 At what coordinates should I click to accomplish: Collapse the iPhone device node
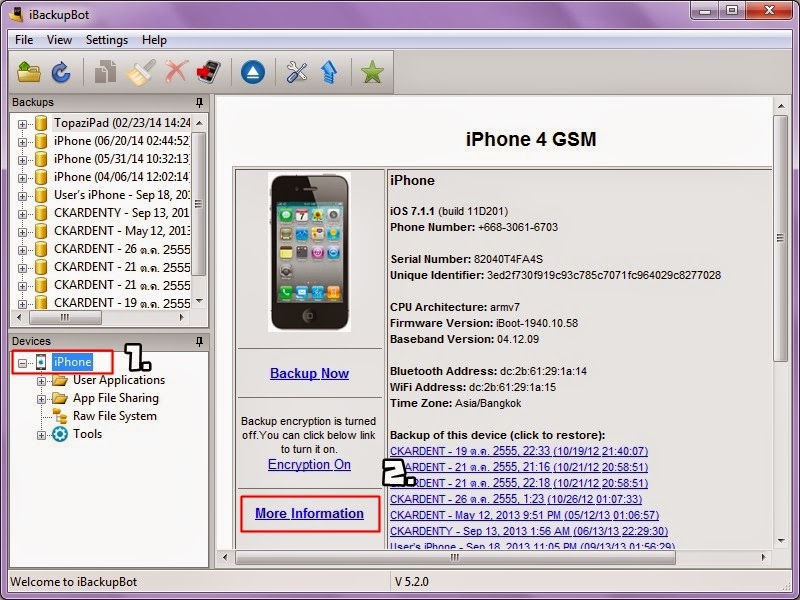(x=22, y=363)
